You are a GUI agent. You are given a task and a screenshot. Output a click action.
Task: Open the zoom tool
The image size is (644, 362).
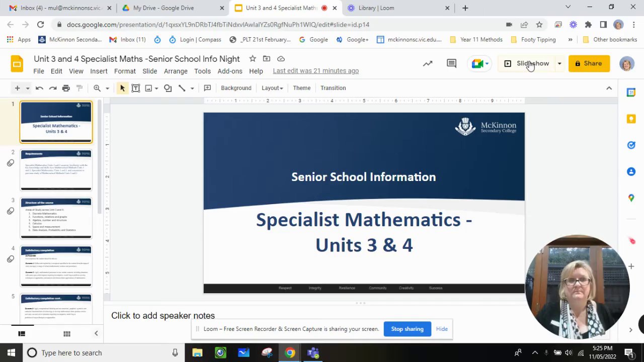[97, 88]
